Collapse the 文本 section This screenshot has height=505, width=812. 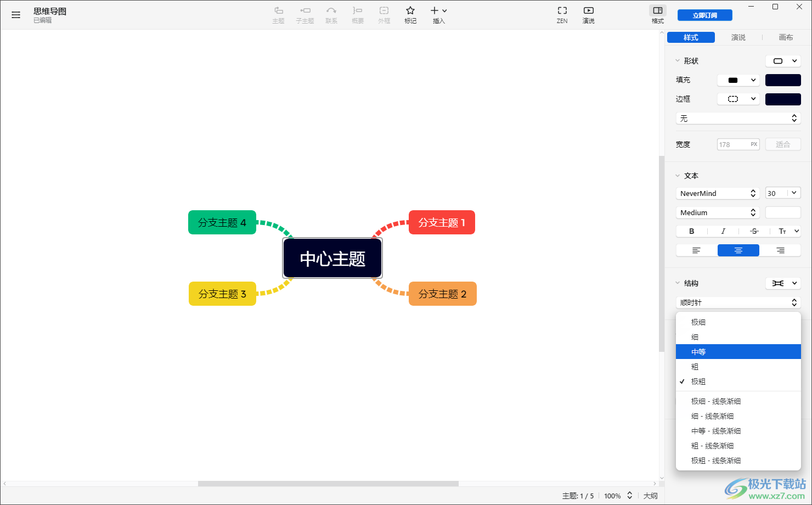[678, 176]
